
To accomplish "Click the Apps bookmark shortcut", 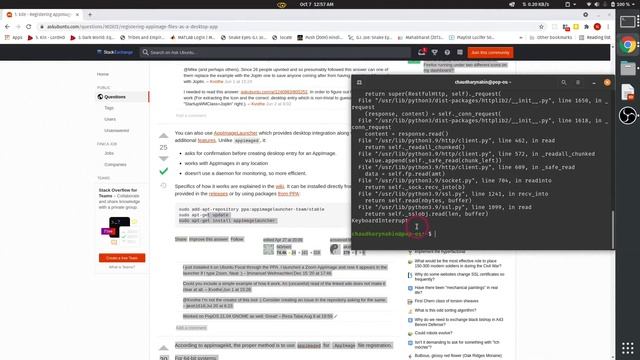I will [13, 37].
